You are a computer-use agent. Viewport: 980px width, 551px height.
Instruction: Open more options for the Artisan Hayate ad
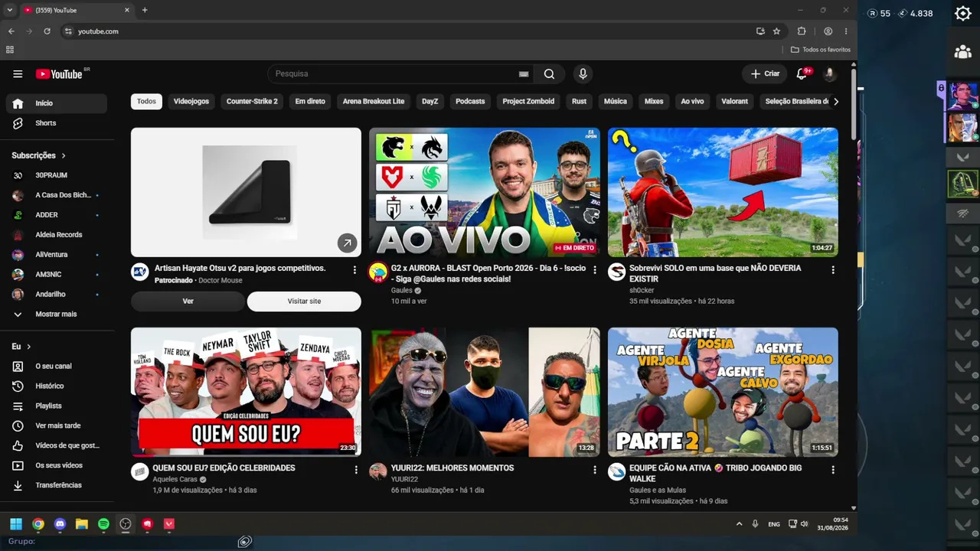point(354,269)
